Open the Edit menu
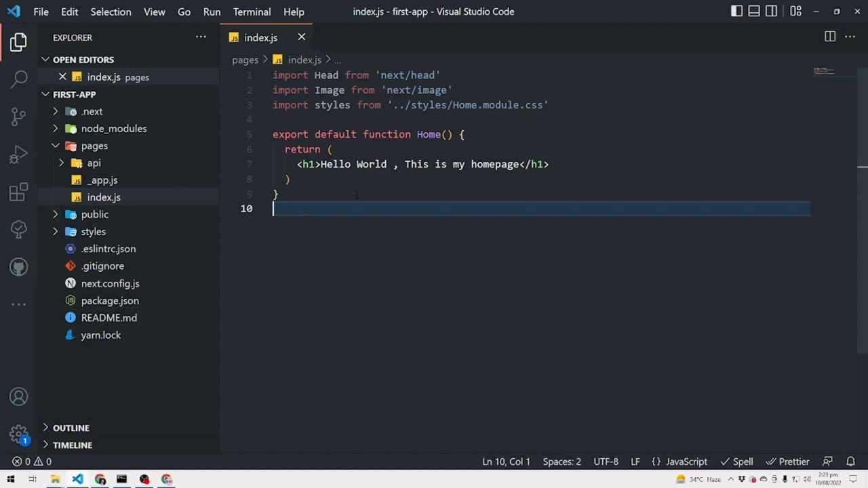The image size is (868, 488). coord(69,12)
